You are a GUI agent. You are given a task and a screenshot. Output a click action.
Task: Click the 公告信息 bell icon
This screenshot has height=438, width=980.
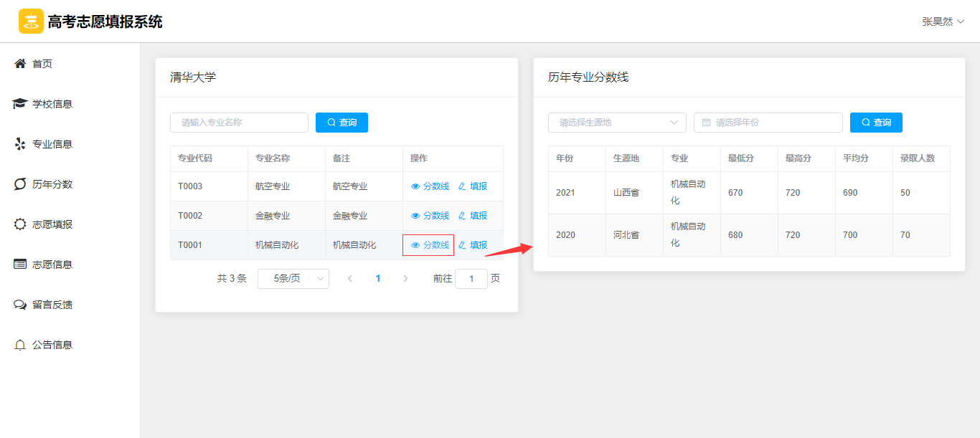point(20,345)
